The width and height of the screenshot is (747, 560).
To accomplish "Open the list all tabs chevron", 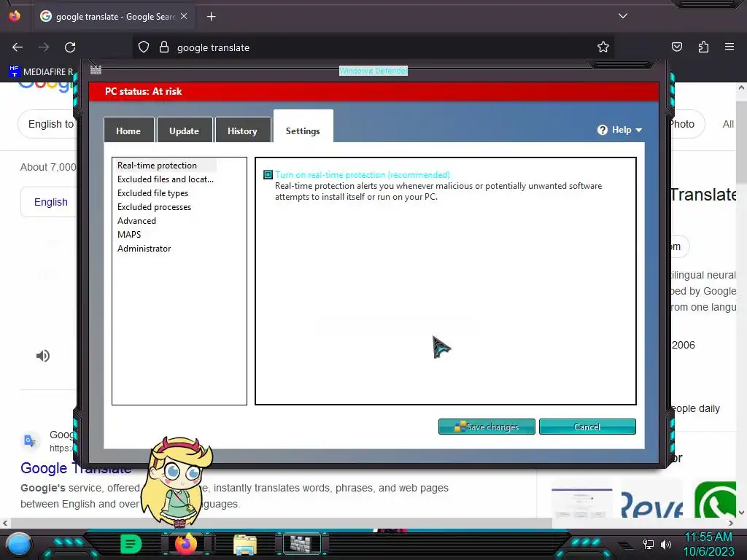I will pos(623,16).
